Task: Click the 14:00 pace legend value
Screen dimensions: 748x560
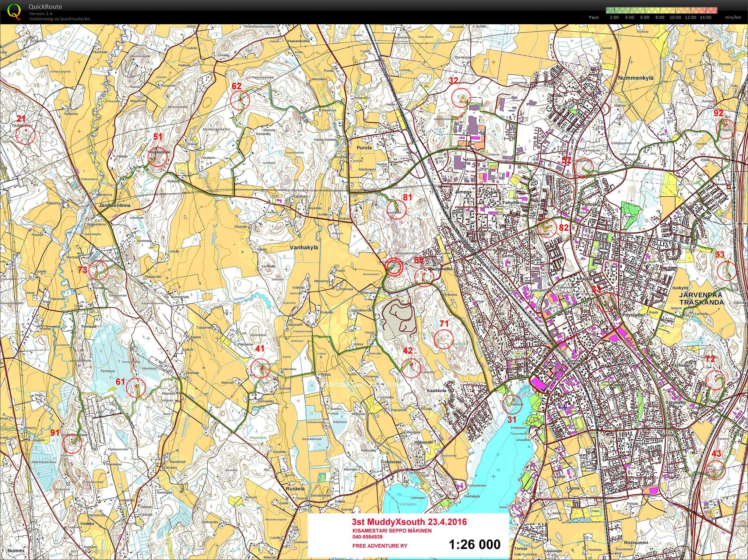Action: [x=705, y=17]
